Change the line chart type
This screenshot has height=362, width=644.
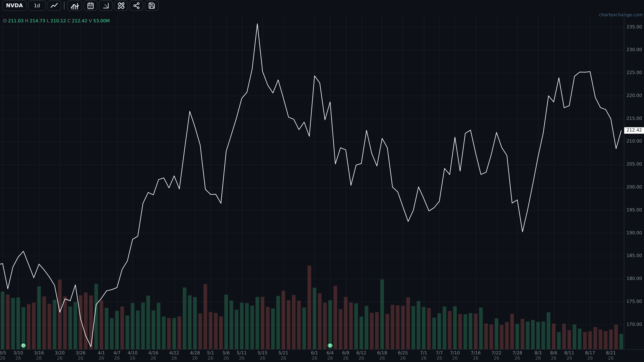point(54,5)
